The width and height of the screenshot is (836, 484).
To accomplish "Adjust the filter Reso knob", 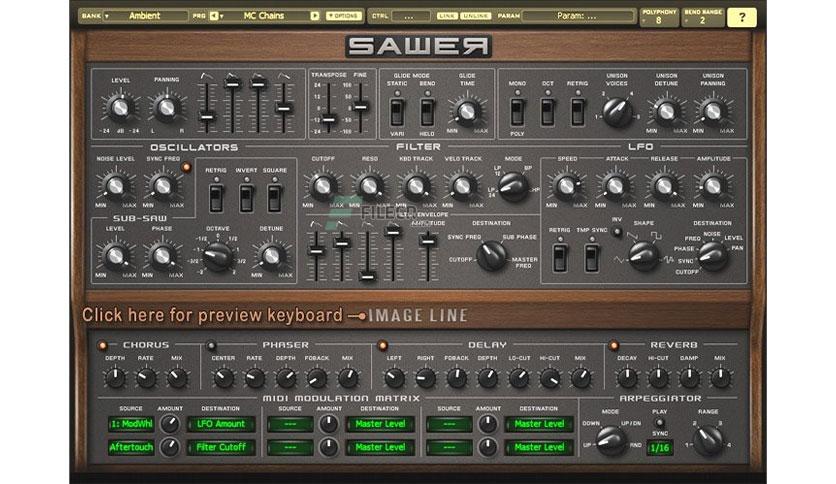I will [369, 186].
